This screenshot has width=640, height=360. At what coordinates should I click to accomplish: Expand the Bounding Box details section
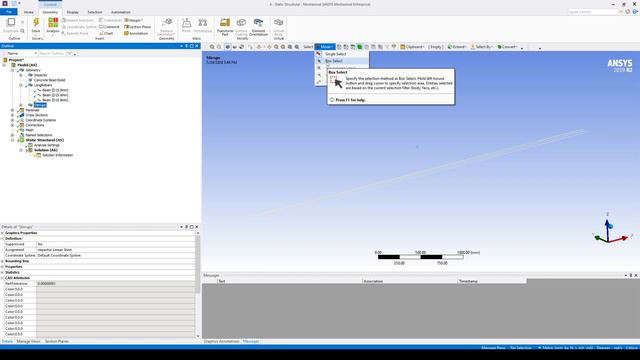pos(2,261)
